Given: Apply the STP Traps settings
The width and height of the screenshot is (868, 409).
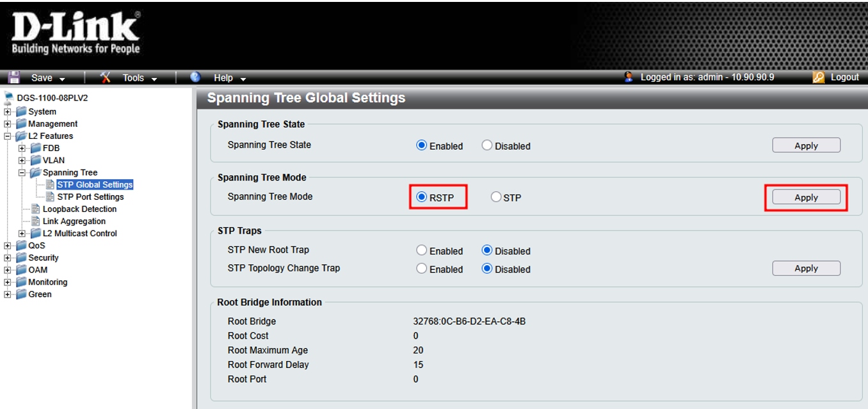Looking at the screenshot, I should (x=806, y=269).
